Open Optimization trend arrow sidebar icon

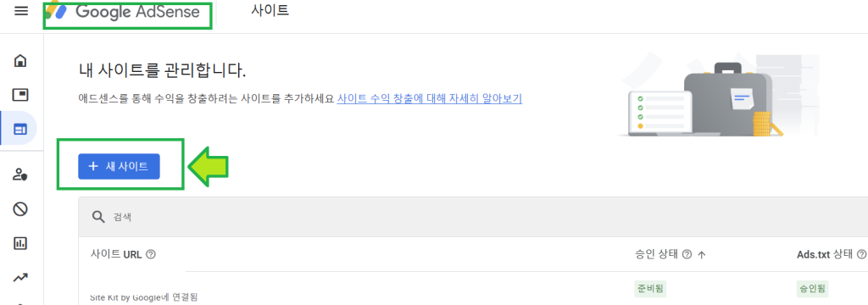tap(20, 277)
